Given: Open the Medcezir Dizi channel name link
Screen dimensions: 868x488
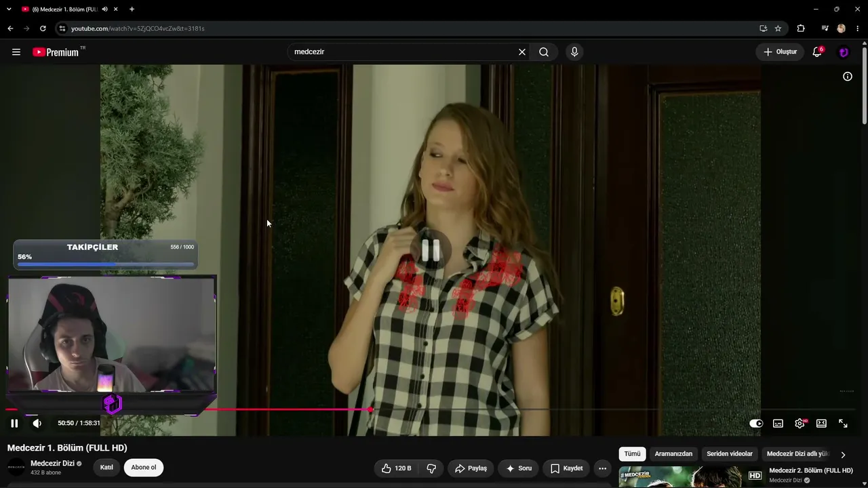Looking at the screenshot, I should pos(52,464).
